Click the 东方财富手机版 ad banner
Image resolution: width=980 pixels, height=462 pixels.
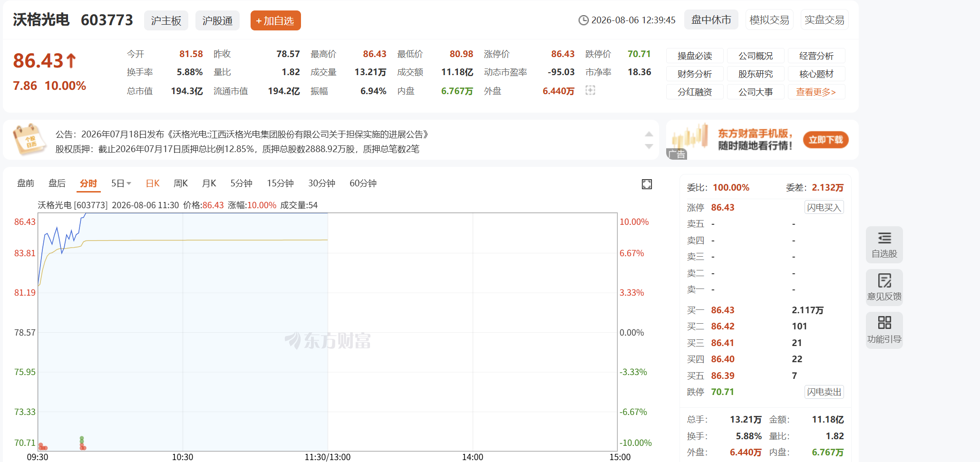(x=762, y=140)
